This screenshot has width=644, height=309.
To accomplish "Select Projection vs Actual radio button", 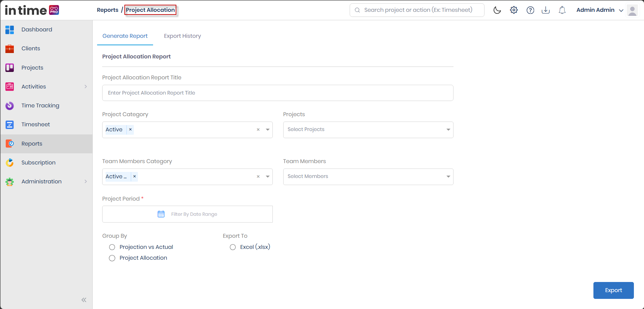I will pos(112,247).
